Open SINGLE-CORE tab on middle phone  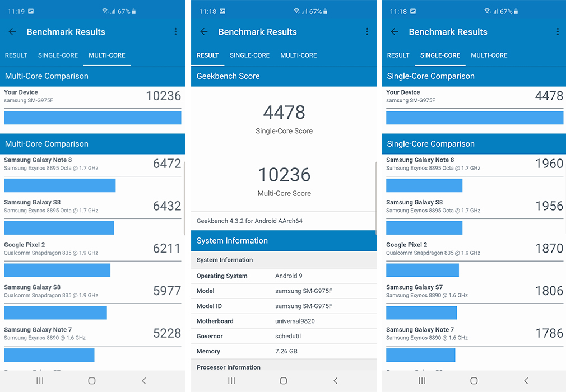point(249,55)
